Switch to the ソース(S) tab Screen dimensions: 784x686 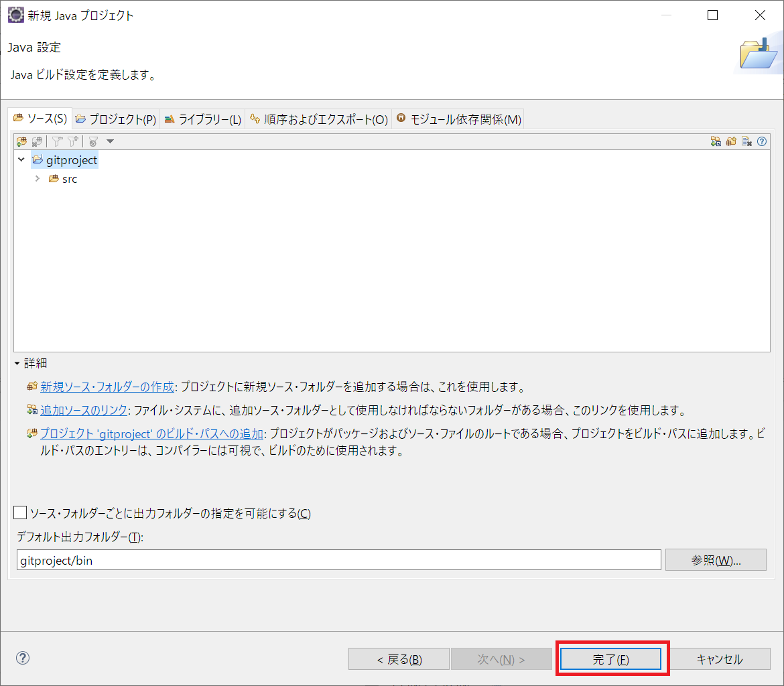[40, 119]
